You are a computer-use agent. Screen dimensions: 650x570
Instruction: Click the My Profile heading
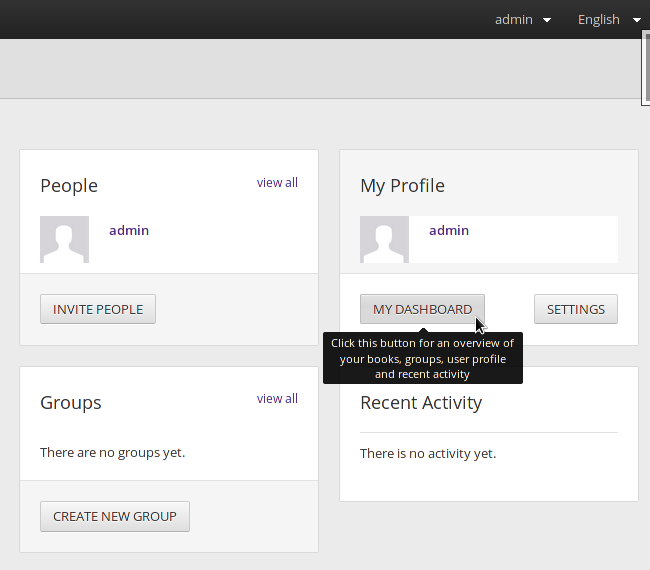coord(403,186)
